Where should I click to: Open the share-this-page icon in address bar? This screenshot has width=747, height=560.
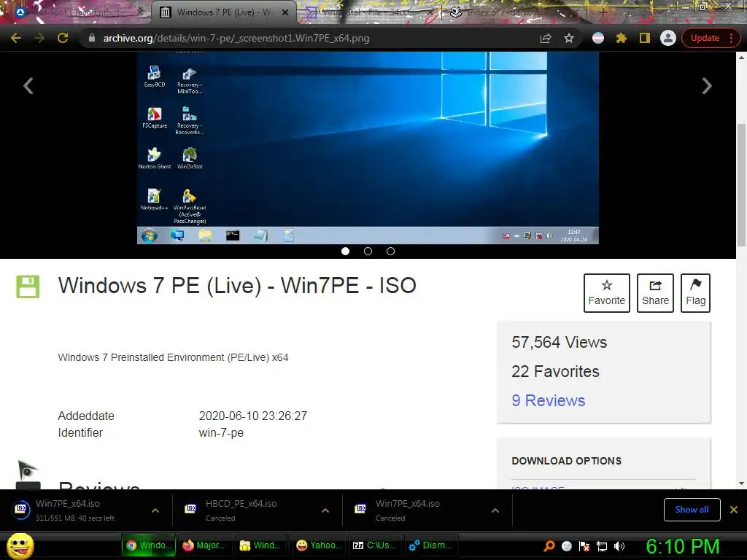546,38
